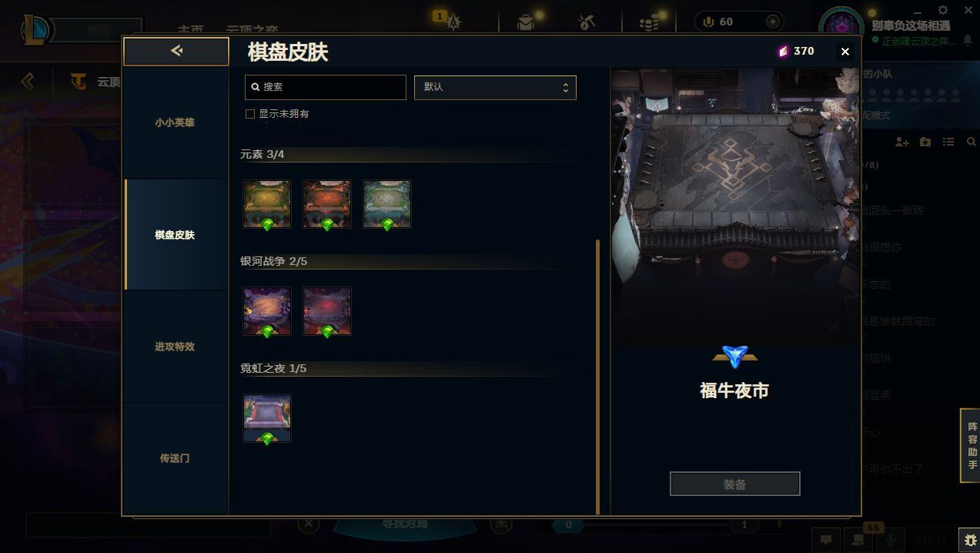This screenshot has height=553, width=980.
Task: Open the 传送门 tab
Action: [x=176, y=458]
